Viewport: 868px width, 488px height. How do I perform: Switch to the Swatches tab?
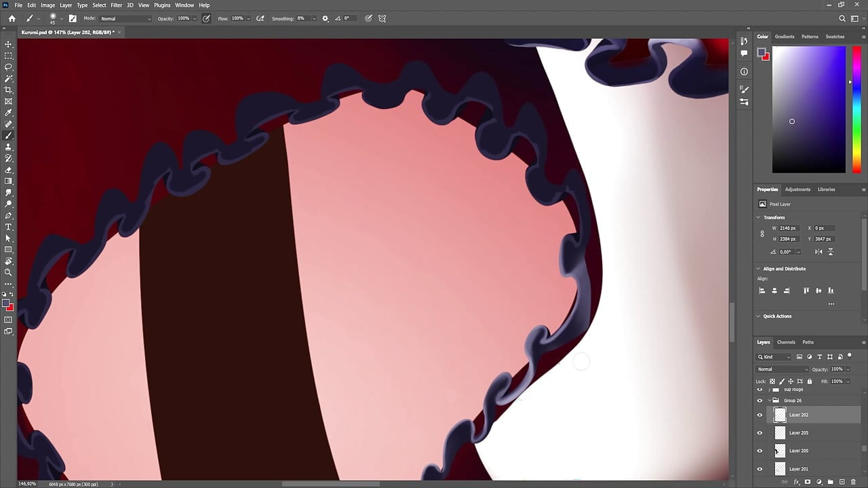(835, 37)
